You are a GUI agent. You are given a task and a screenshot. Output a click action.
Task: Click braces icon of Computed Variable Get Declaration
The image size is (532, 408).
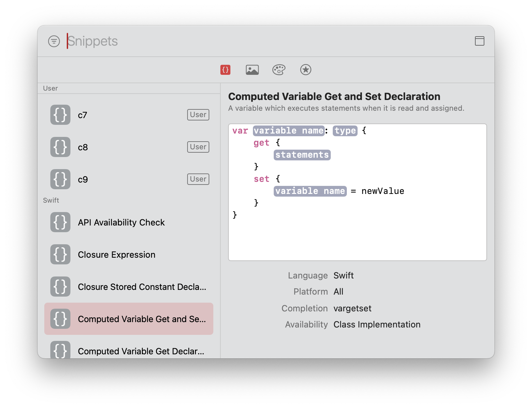pos(60,350)
